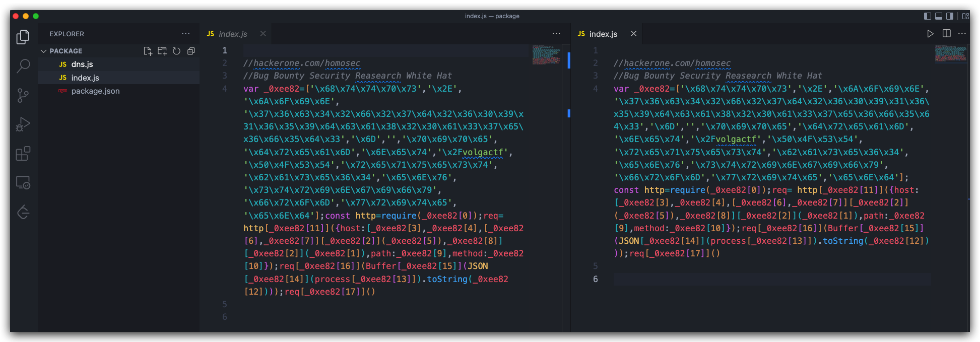Open the bottom share-arrow activity bar icon
This screenshot has height=342, width=980.
[x=23, y=212]
